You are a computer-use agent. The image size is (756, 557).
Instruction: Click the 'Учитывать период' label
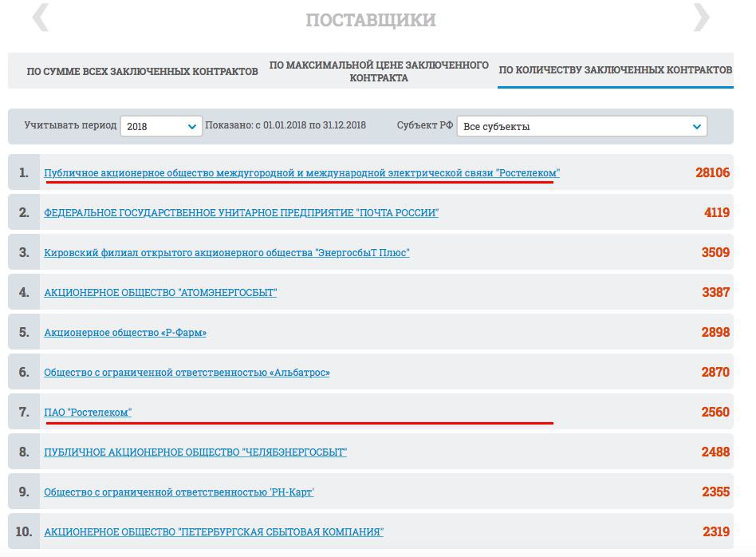(70, 125)
